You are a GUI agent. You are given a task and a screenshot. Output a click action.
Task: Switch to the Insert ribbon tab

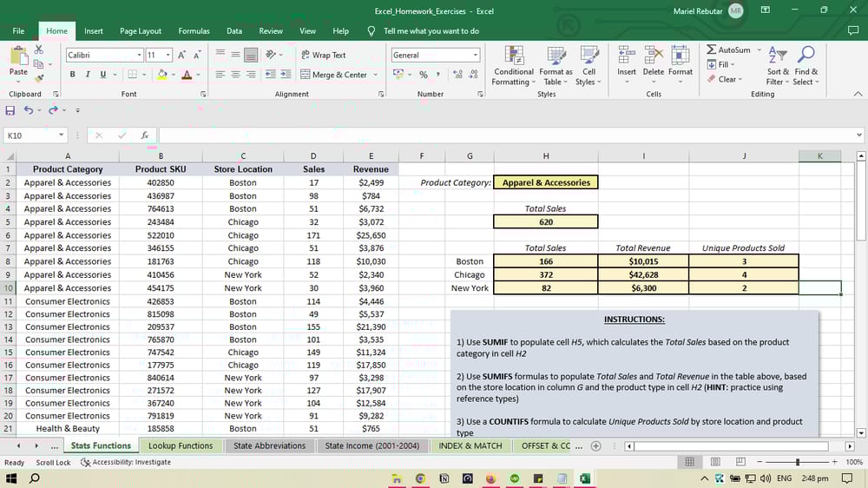tap(94, 31)
